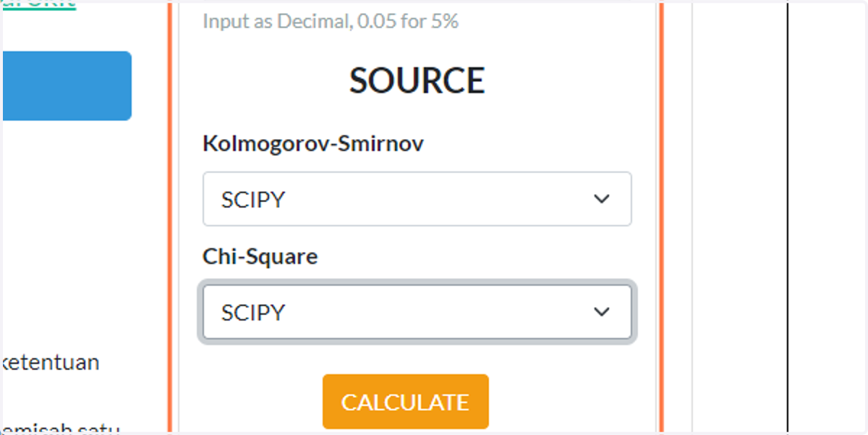
Task: Click the 'Input as Decimal, 0.05 for 5%' hint
Action: [x=331, y=21]
